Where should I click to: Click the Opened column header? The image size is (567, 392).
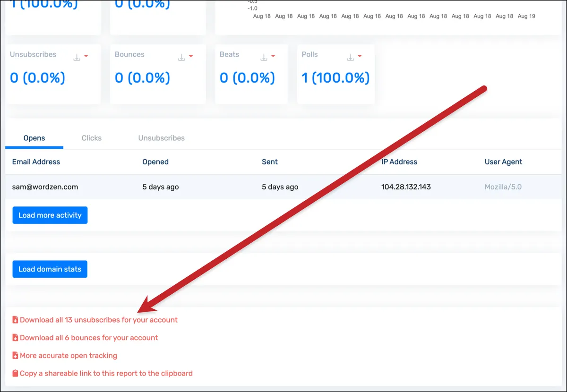pos(155,162)
